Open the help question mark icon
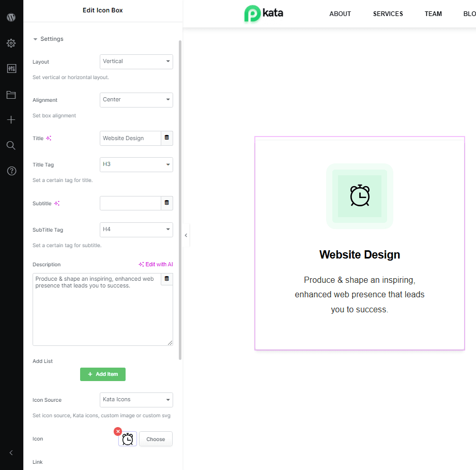This screenshot has height=470, width=476. coord(11,171)
